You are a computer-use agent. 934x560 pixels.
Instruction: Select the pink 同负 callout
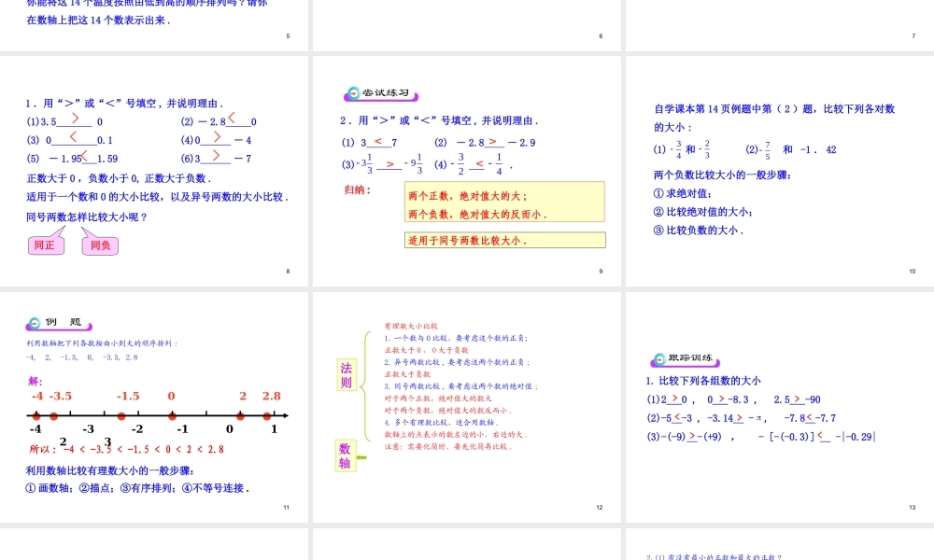99,245
